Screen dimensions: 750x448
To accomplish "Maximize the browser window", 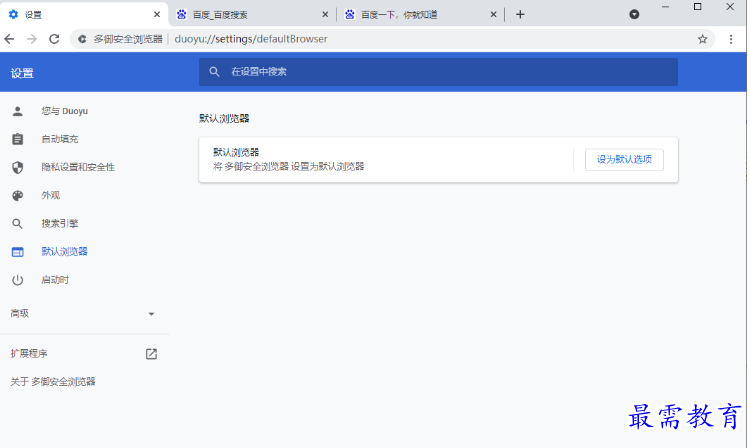I will (x=697, y=7).
